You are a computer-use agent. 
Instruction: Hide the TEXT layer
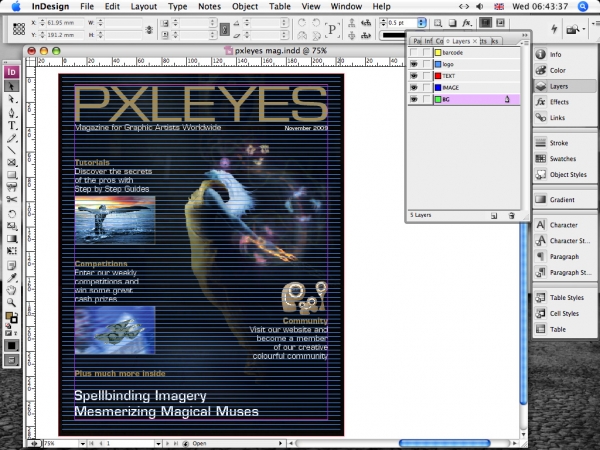click(414, 76)
